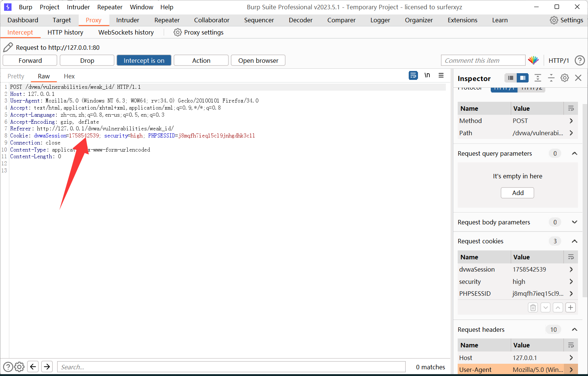
Task: Select the User-Agent header row in Inspector
Action: tap(517, 370)
